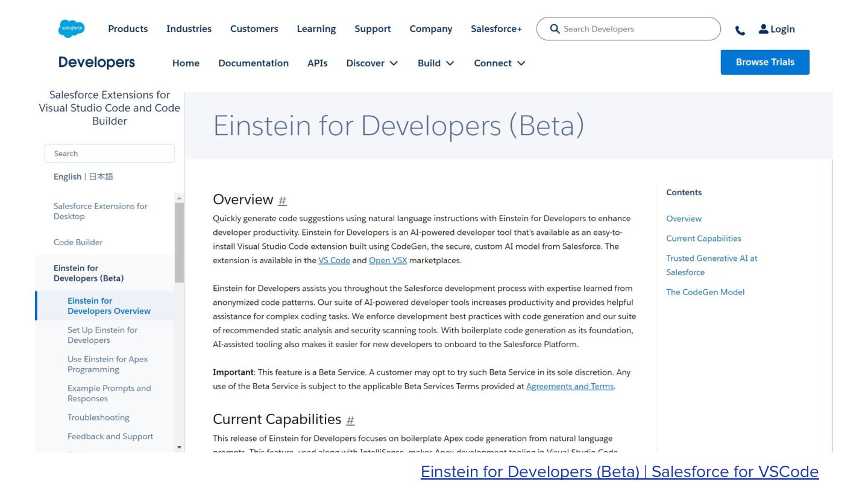Screen dimensions: 868x488
Task: Collapse Einstein for Developers (Beta) section
Action: [89, 273]
